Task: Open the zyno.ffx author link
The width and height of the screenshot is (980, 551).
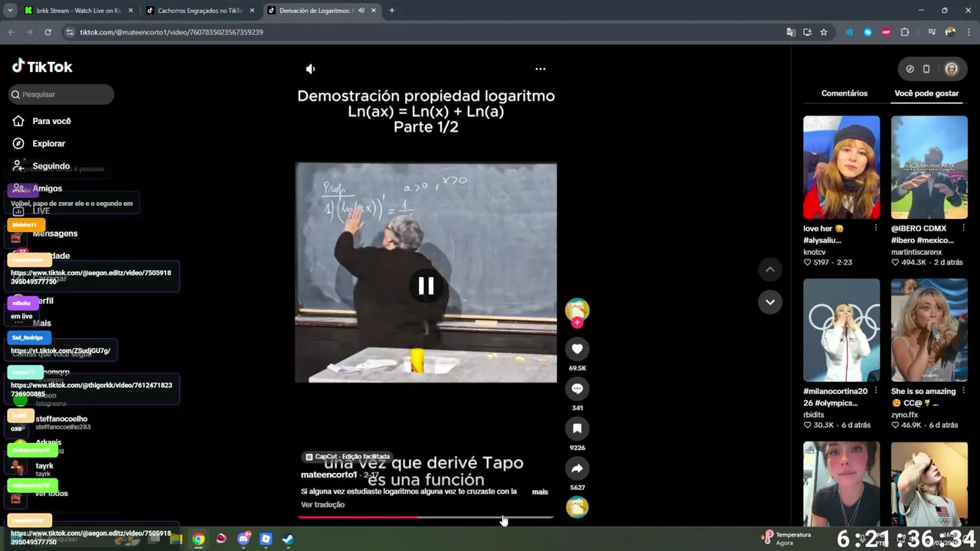Action: (x=904, y=415)
